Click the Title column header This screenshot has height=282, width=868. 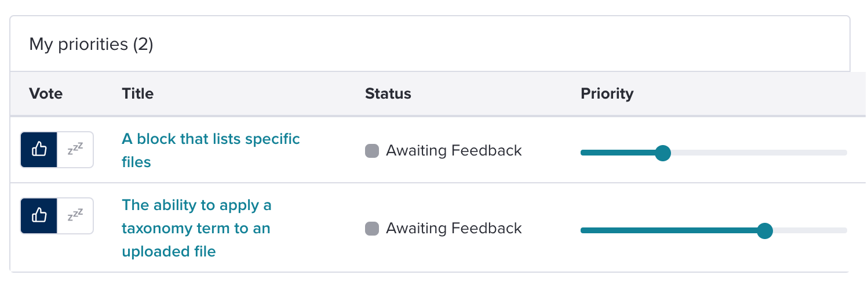pyautogui.click(x=138, y=93)
